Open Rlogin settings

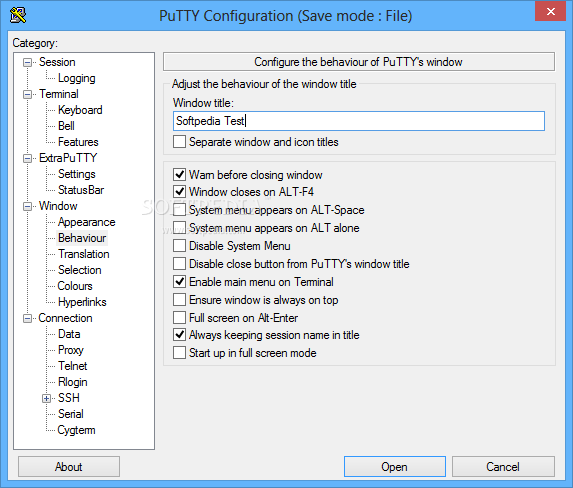point(73,382)
